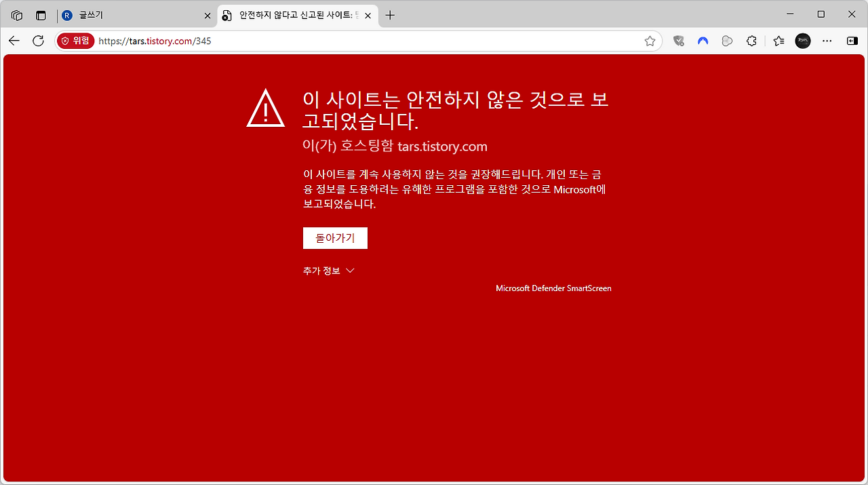Click the tars.tistory.com hosting text
Screen dimensions: 868x485
[395, 147]
